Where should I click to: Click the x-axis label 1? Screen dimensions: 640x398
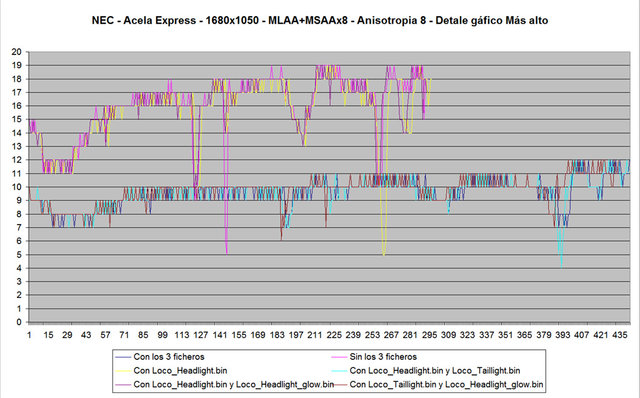[29, 335]
